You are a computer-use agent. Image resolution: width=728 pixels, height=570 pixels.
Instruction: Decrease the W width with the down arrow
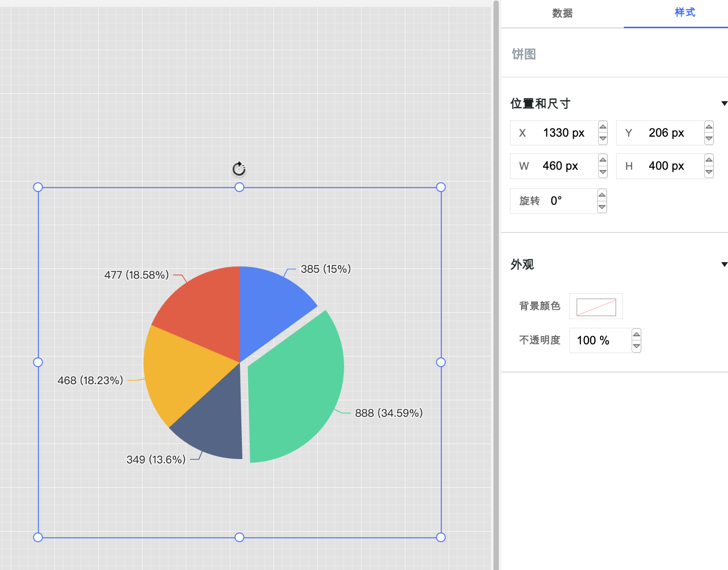[x=603, y=172]
